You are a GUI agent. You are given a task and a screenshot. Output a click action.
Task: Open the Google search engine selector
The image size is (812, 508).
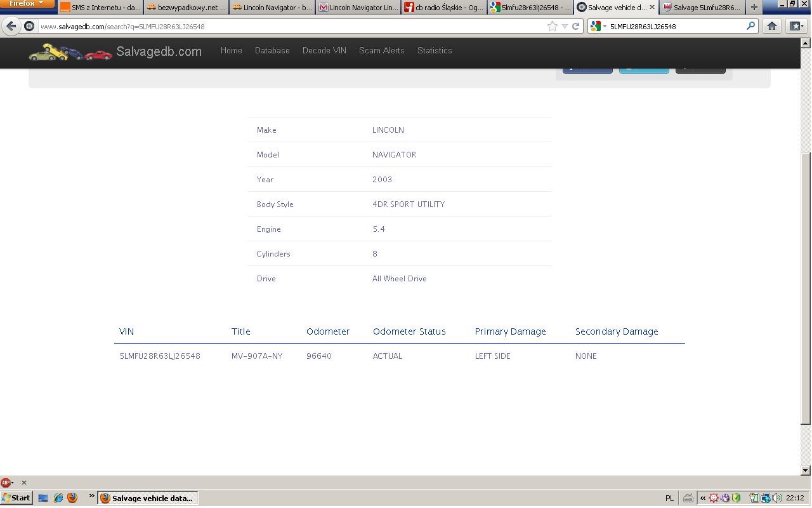pos(598,26)
